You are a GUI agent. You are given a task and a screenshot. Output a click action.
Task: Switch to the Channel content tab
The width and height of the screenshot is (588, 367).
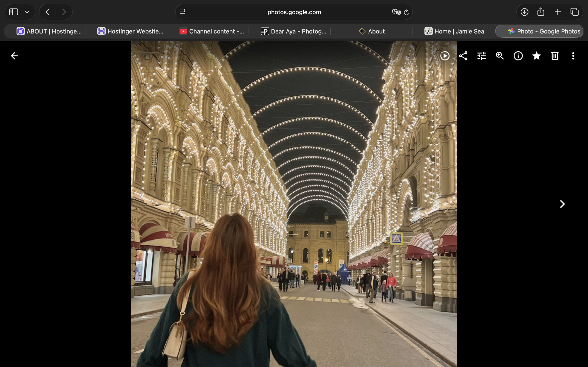[211, 31]
